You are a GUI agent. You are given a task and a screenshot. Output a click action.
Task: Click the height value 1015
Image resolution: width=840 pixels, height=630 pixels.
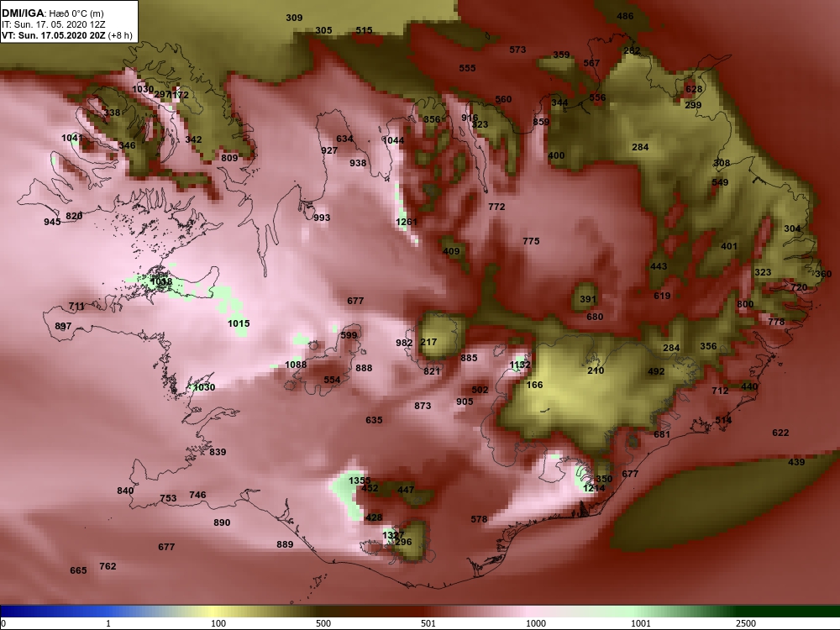239,323
